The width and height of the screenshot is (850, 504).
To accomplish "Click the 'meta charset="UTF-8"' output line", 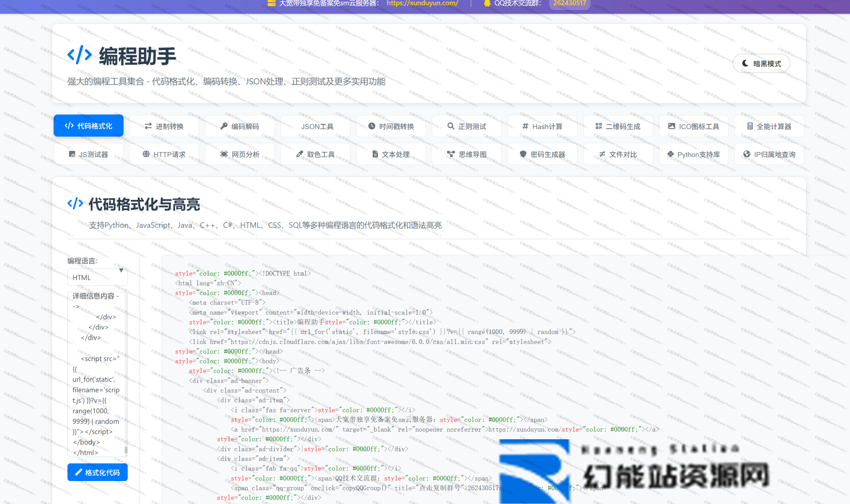I will pos(227,302).
